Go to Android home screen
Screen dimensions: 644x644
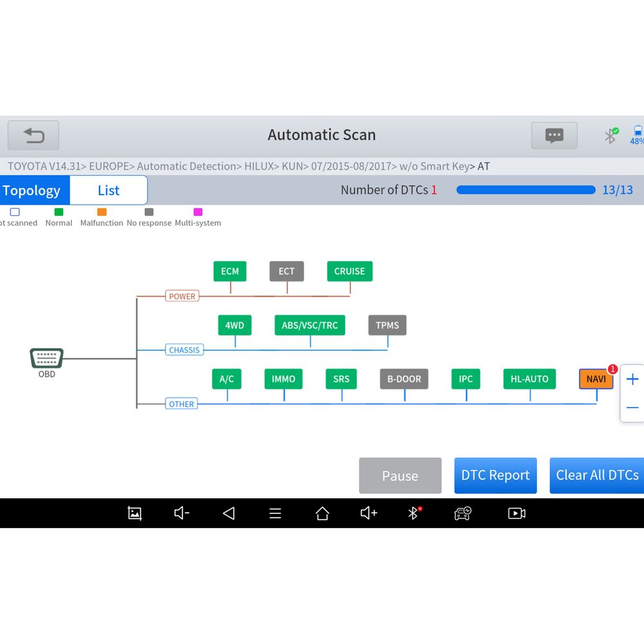pos(322,513)
